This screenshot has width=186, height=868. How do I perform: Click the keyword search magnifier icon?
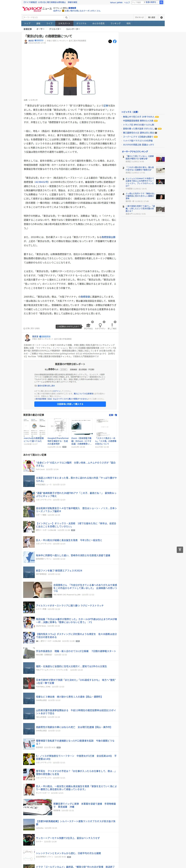(66, 18)
